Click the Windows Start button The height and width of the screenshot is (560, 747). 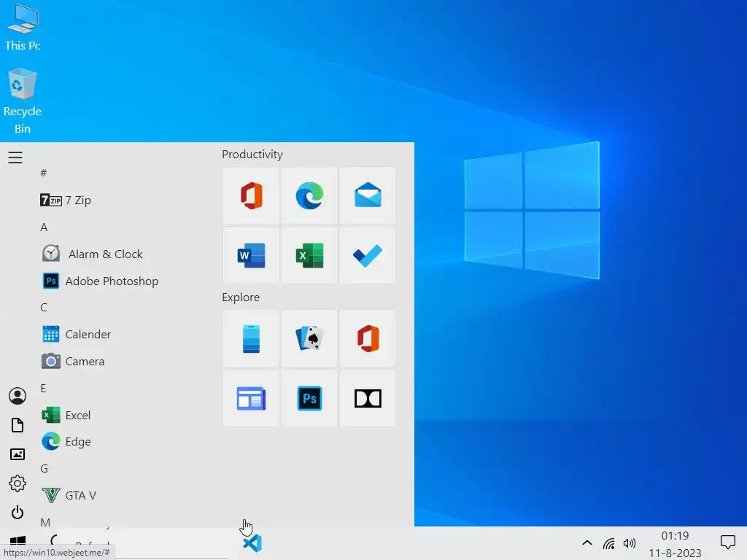point(18,541)
